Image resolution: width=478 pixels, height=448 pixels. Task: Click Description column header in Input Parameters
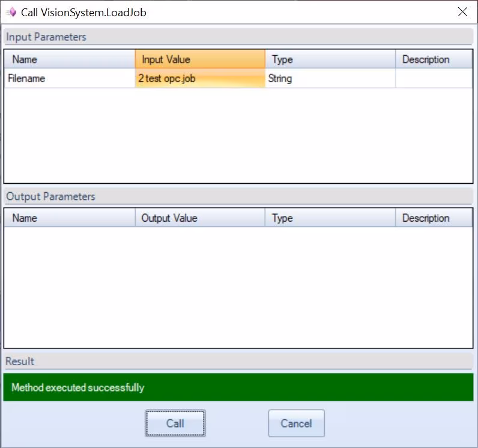(x=434, y=59)
